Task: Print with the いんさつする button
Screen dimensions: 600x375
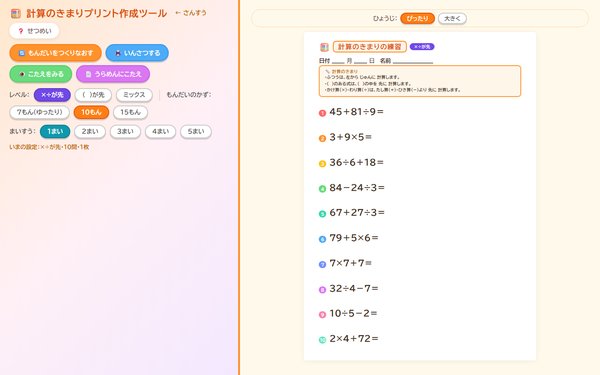Action: tap(137, 53)
